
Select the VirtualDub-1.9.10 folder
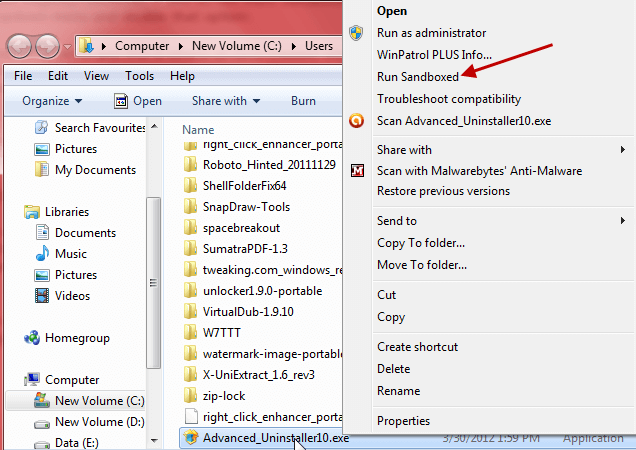click(248, 312)
